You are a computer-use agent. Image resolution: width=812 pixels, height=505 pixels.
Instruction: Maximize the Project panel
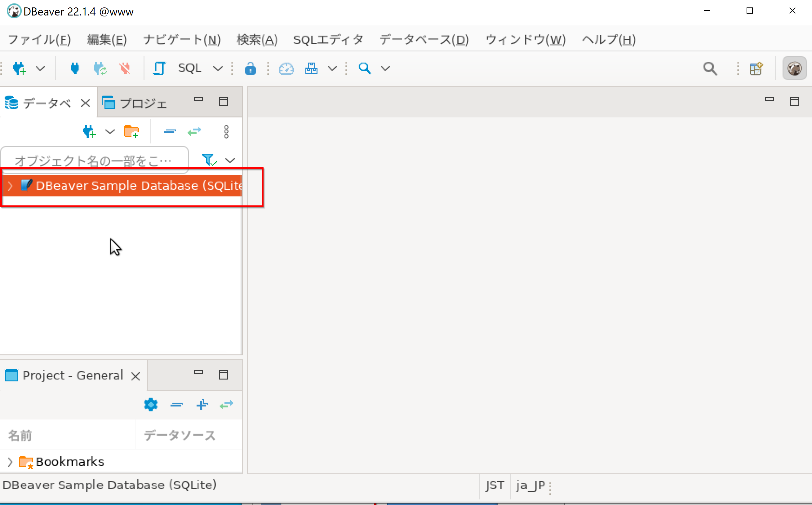(223, 375)
